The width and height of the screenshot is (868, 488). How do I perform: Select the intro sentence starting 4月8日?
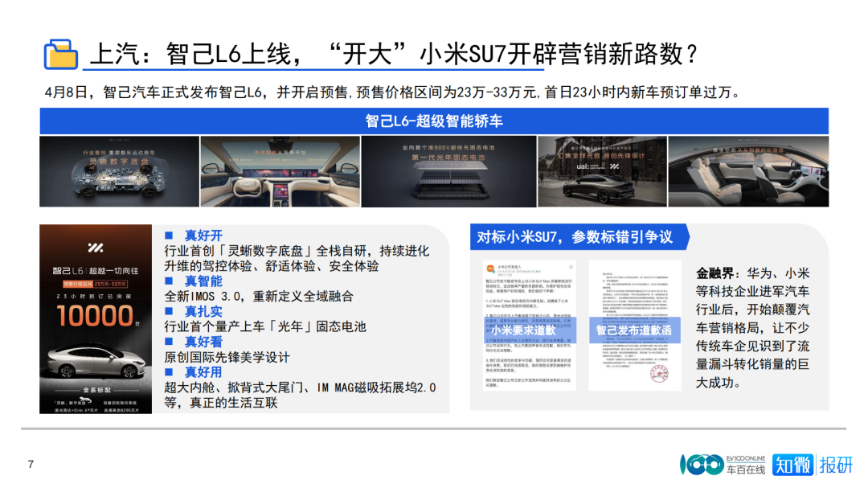[392, 92]
